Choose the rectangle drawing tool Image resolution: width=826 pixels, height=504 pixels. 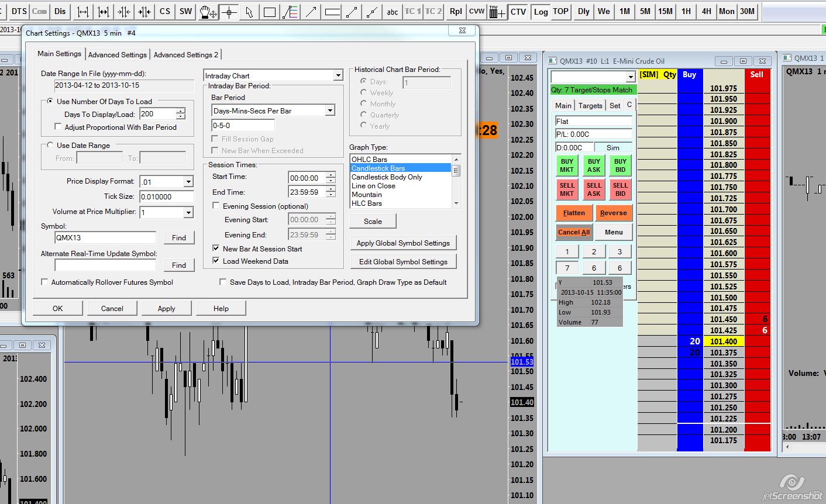point(270,12)
